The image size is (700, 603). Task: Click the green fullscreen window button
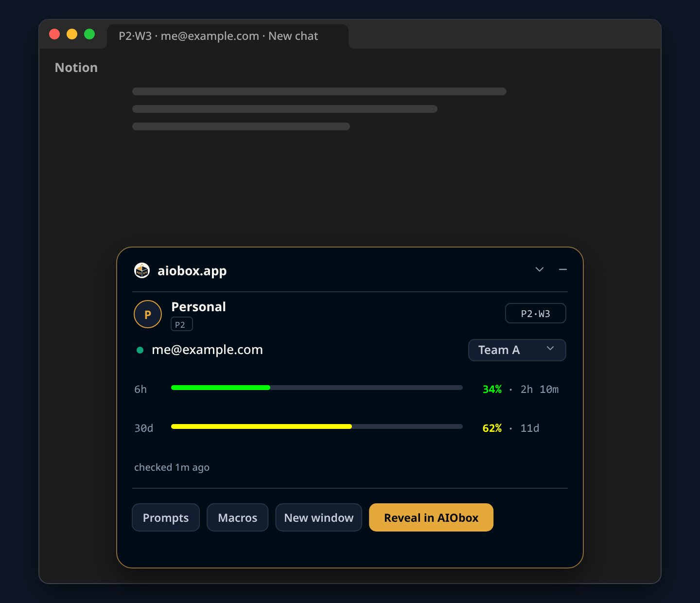[89, 34]
